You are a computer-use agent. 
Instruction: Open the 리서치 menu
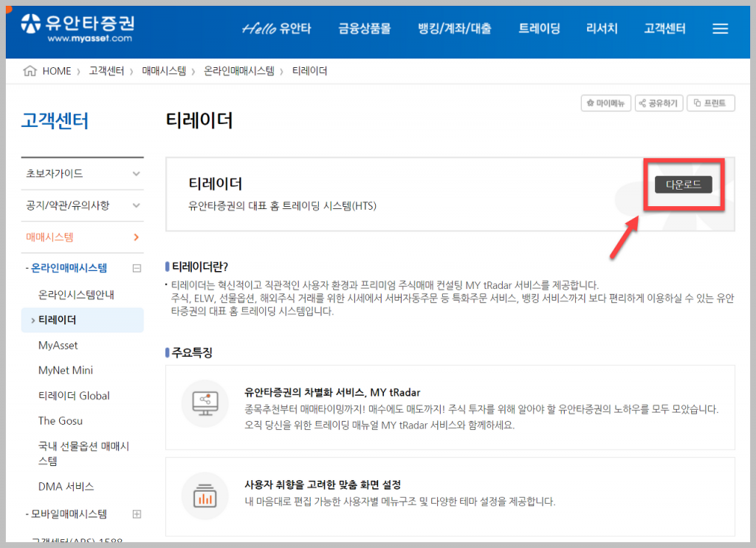pyautogui.click(x=602, y=29)
